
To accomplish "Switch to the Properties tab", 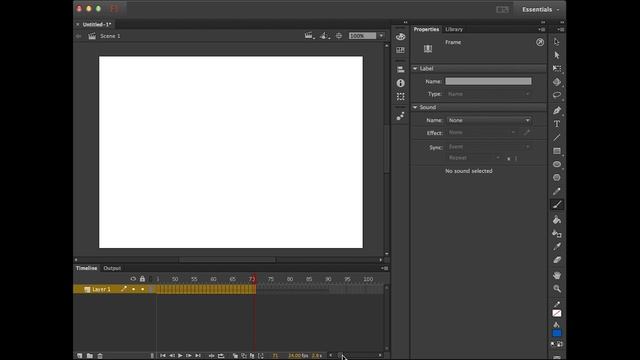I will coord(426,29).
